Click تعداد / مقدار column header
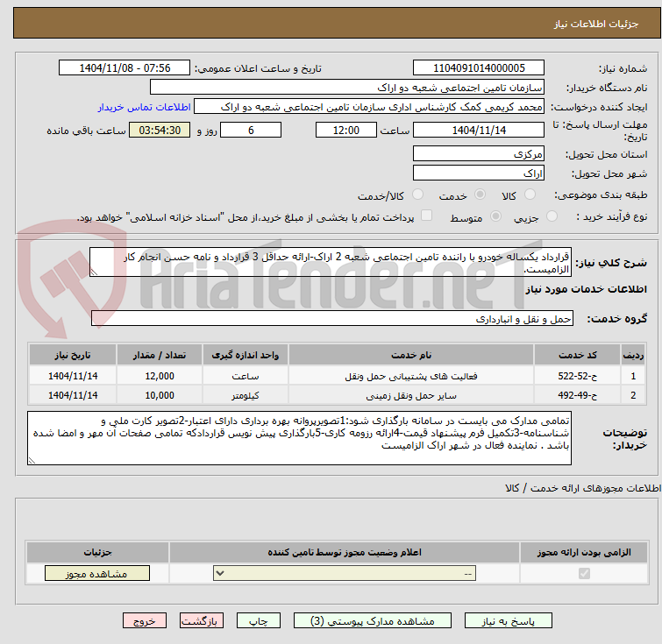Screen dimensions: 662x644 (x=160, y=355)
